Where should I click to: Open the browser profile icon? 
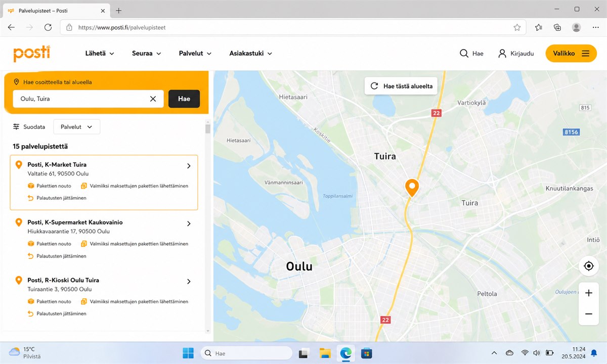(576, 27)
